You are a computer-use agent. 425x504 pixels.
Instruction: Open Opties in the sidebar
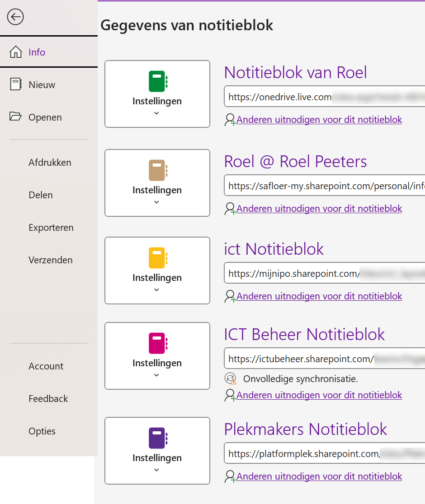(42, 431)
